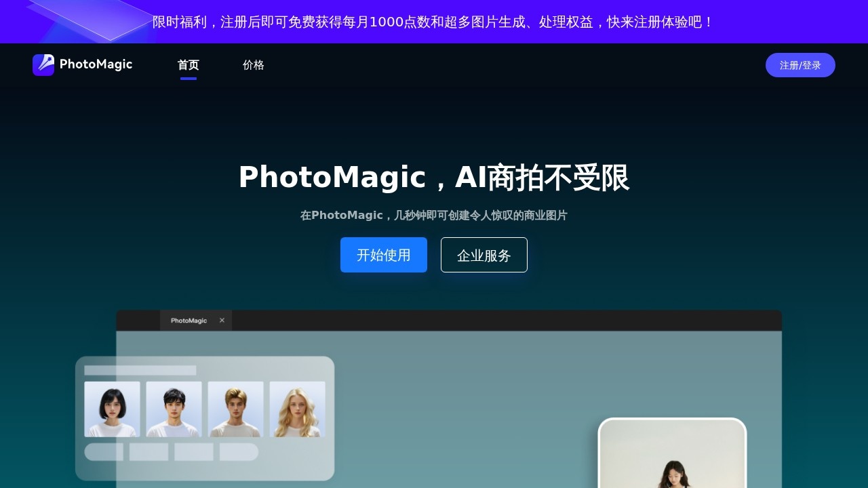
Task: Click the 企业服务 button
Action: pos(484,255)
